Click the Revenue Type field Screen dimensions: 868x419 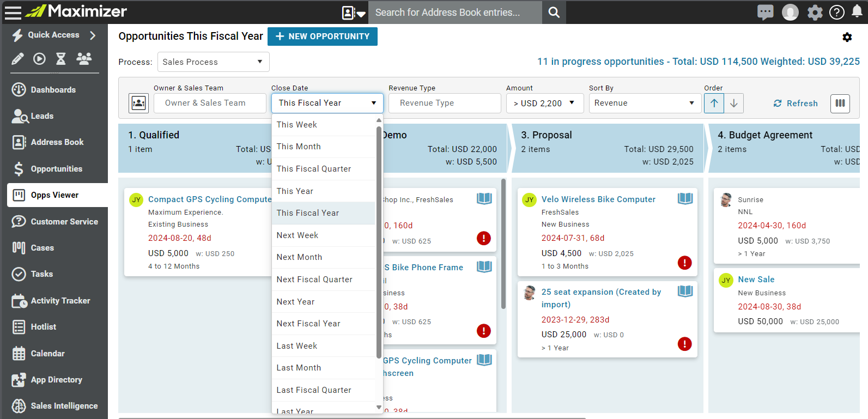coord(445,103)
